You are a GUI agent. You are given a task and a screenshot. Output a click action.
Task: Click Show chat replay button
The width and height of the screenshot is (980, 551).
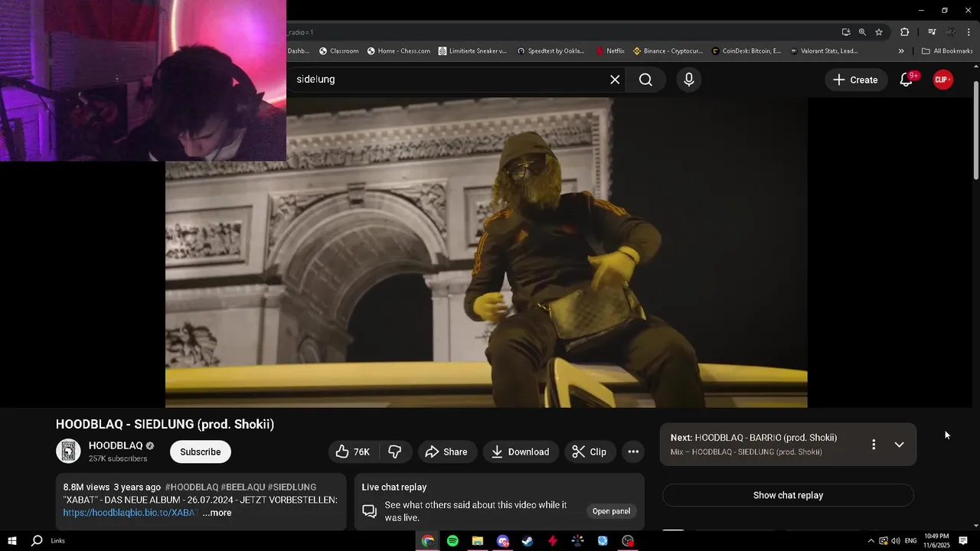(x=788, y=495)
